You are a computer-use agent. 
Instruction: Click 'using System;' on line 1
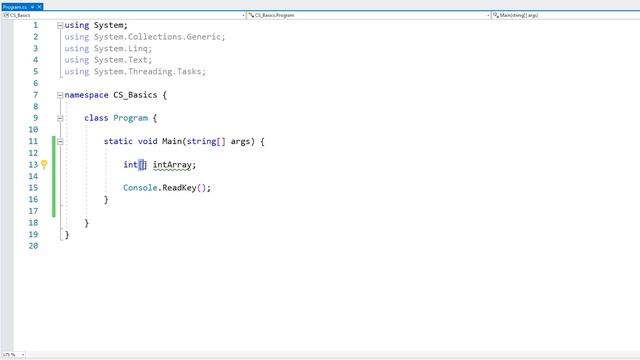tap(96, 25)
